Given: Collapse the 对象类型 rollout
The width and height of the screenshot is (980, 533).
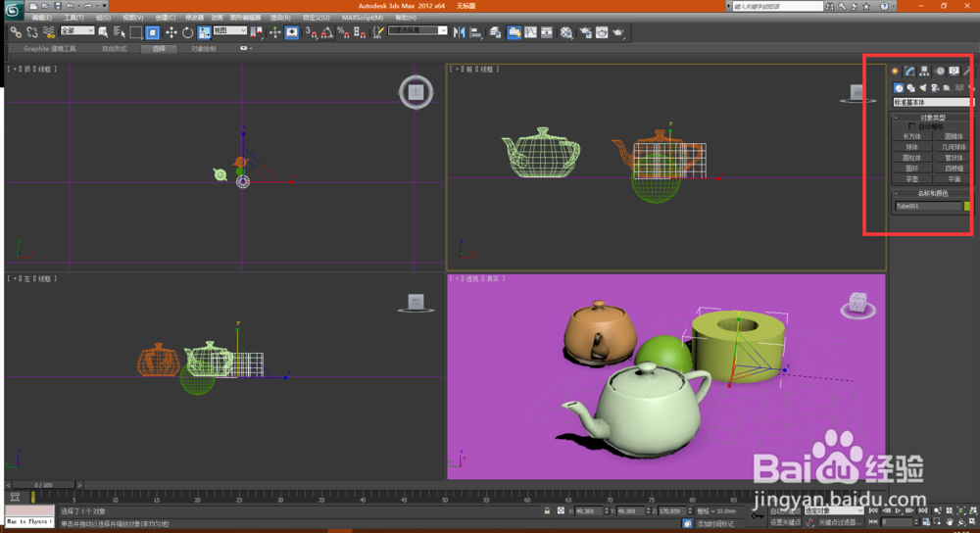Looking at the screenshot, I should point(932,118).
